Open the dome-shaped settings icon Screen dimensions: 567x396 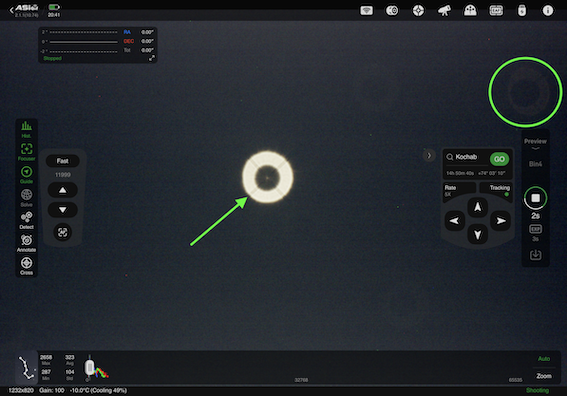click(470, 10)
